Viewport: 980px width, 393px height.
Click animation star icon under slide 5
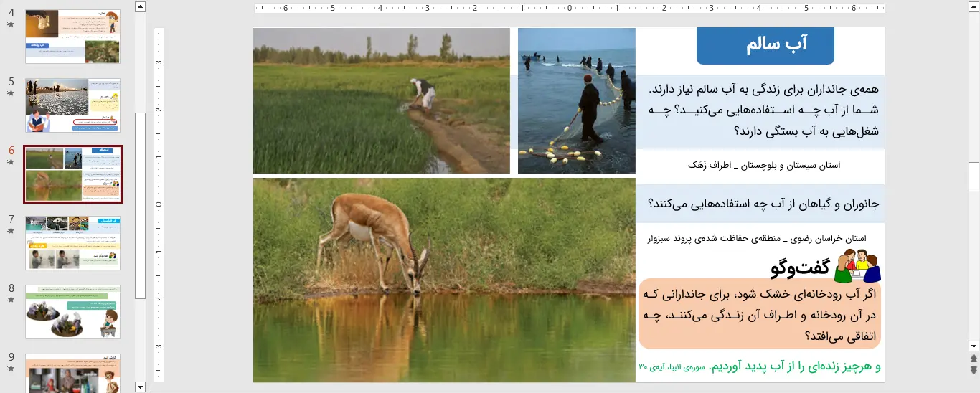click(11, 93)
